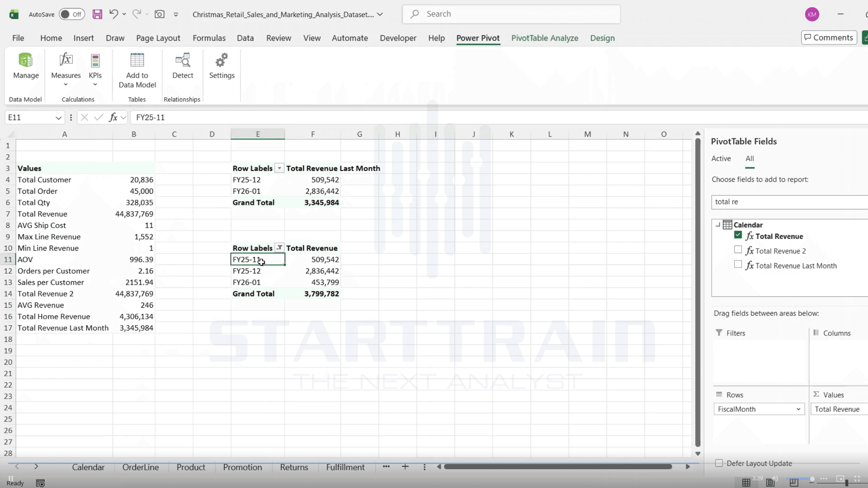Open the Formulas ribbon tab

[x=209, y=38]
